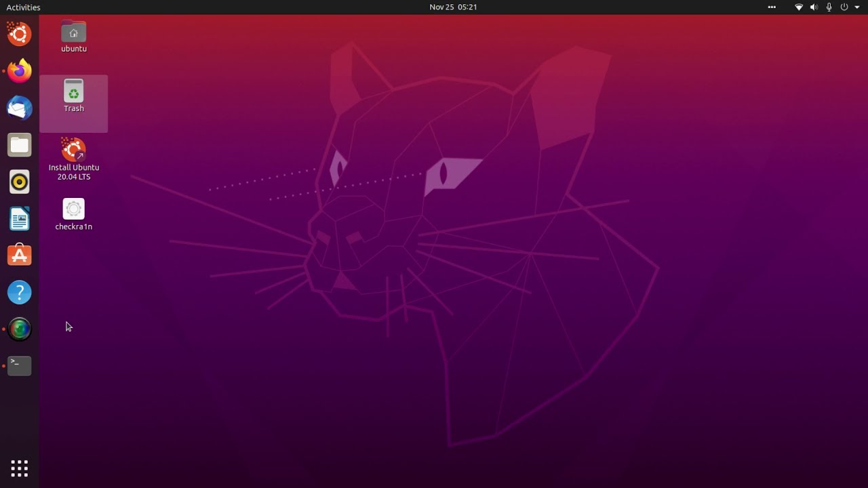Select the checkra1n desktop launcher
The height and width of the screenshot is (488, 868).
coord(73,214)
